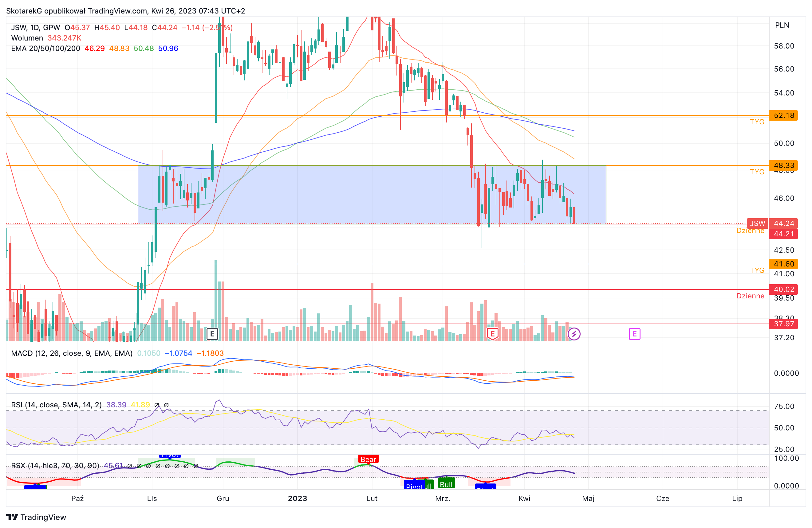Open the magenta upcoming earnings E icon
Image resolution: width=812 pixels, height=528 pixels.
coord(635,334)
